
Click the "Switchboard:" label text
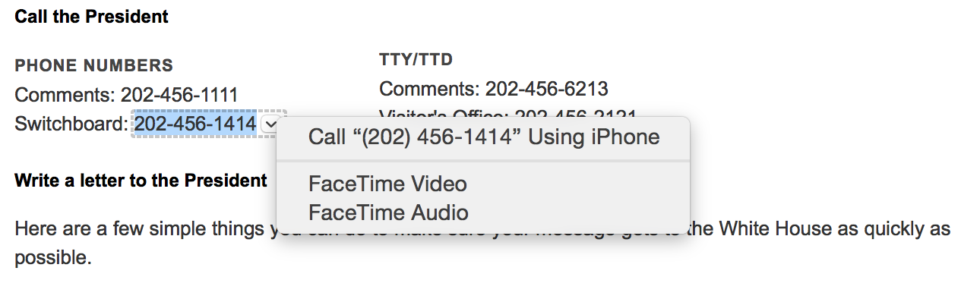click(72, 124)
